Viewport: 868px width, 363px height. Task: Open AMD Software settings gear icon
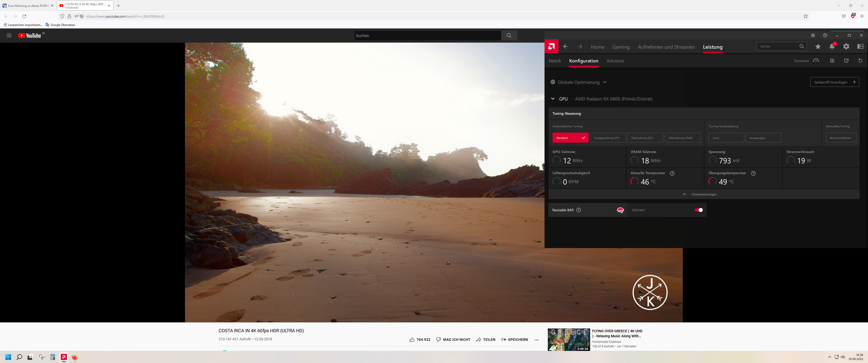846,46
